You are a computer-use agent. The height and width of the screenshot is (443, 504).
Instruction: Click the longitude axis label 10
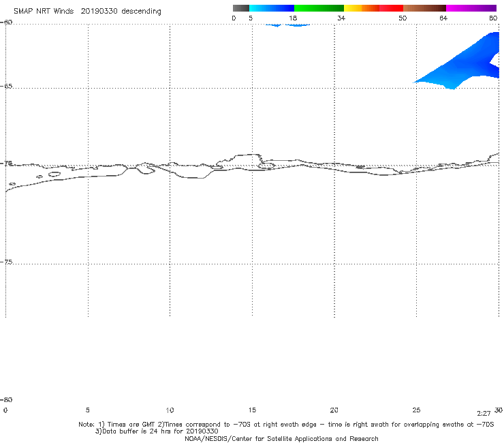[x=170, y=410]
